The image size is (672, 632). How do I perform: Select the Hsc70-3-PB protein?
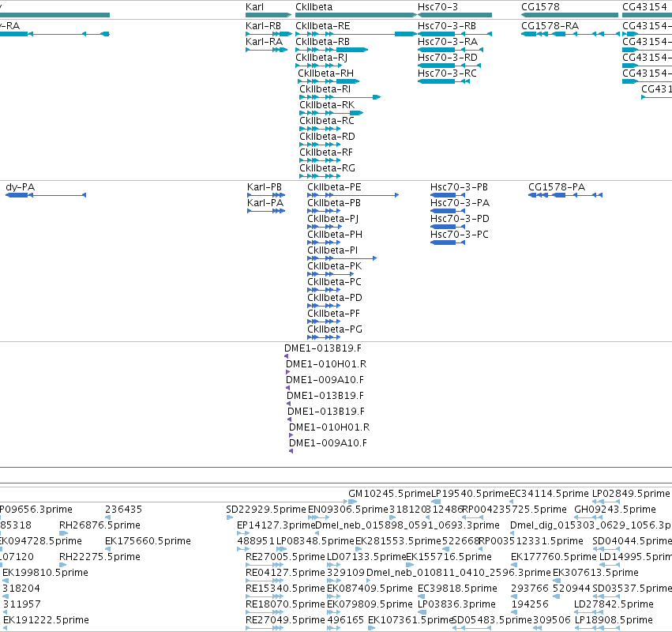[459, 187]
